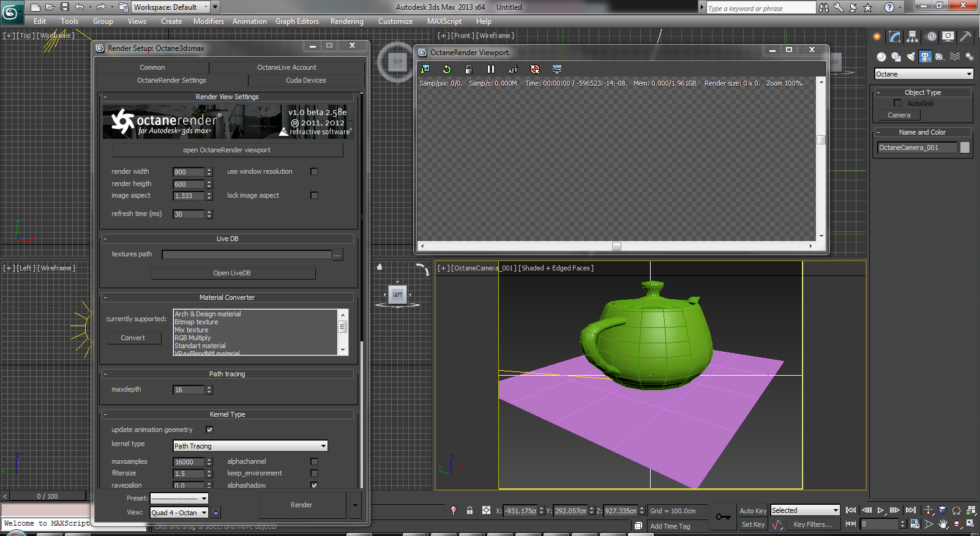Uncheck update animation geometry
980x536 pixels.
click(209, 430)
